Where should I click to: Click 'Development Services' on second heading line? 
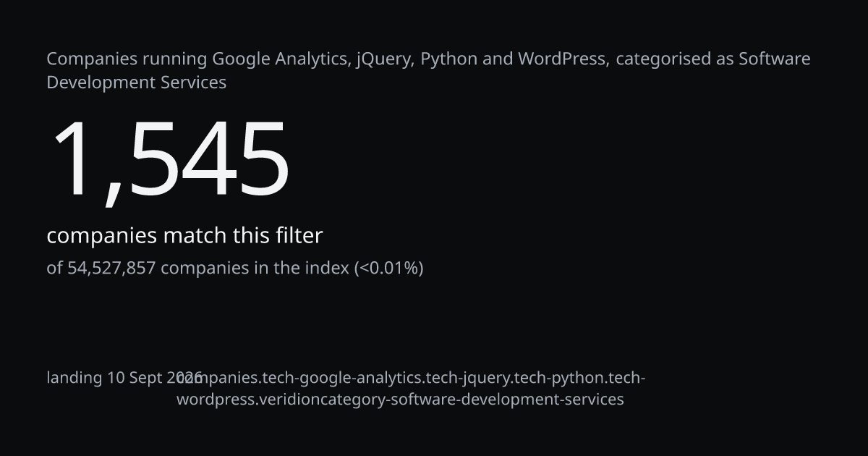[137, 83]
